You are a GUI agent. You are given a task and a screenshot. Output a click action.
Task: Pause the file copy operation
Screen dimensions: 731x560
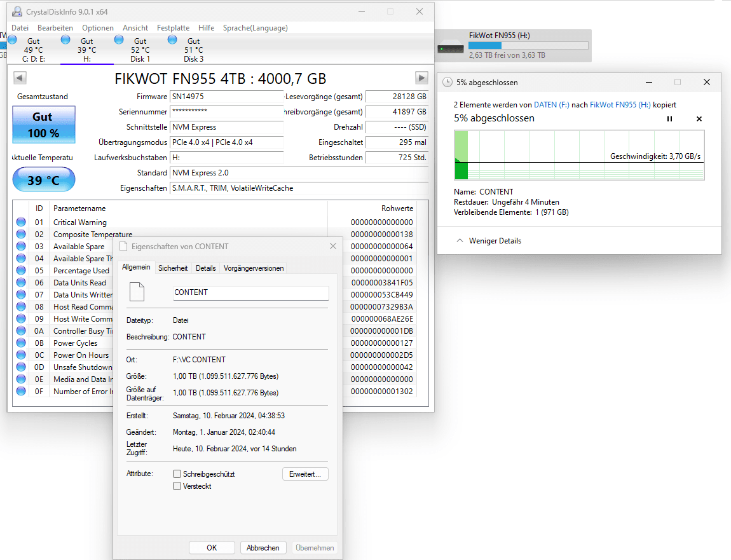pos(669,119)
